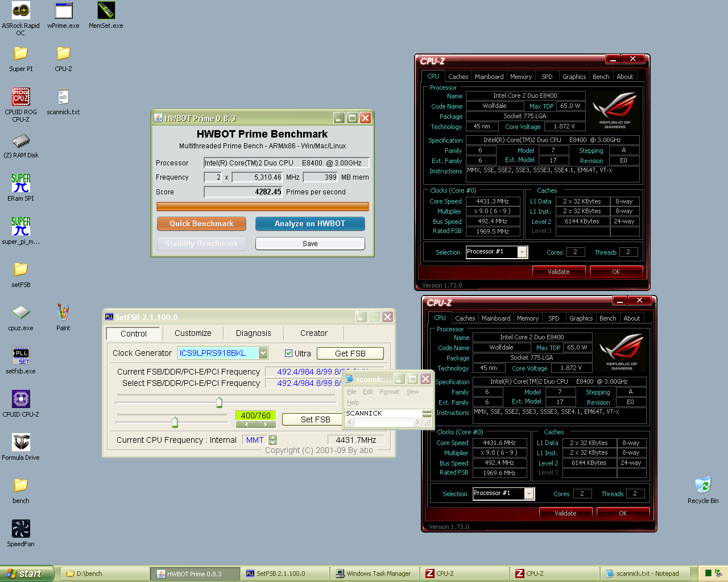Click Validate in upper CPU-Z window
This screenshot has width=728, height=582.
(x=559, y=272)
